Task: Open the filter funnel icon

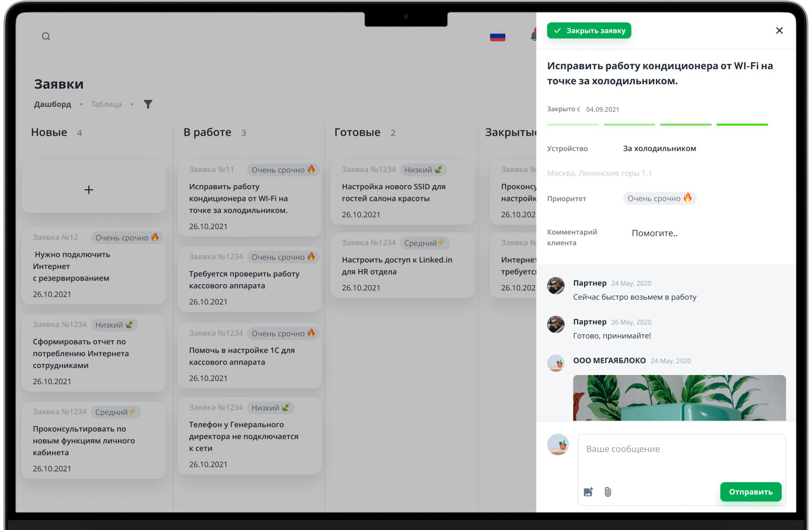Action: click(148, 104)
